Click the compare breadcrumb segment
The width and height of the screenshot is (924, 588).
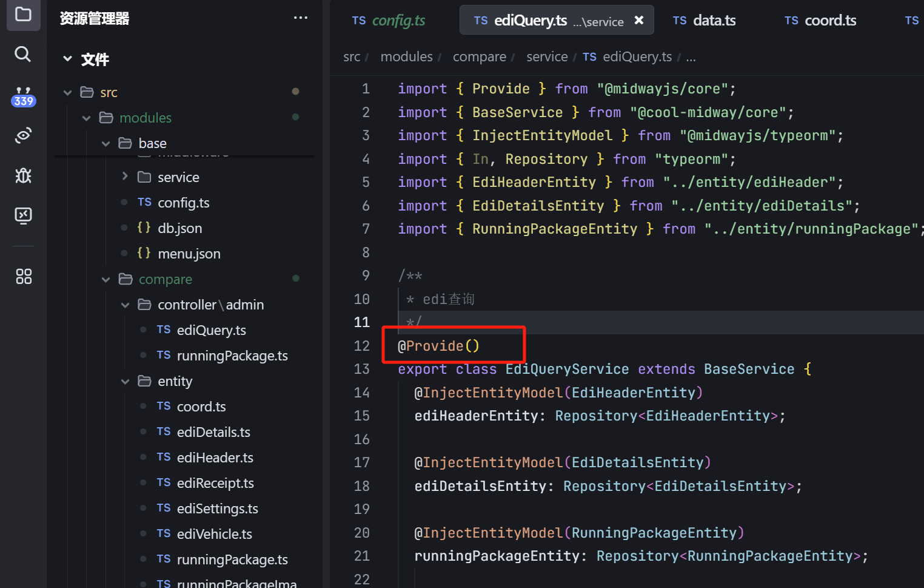[479, 57]
